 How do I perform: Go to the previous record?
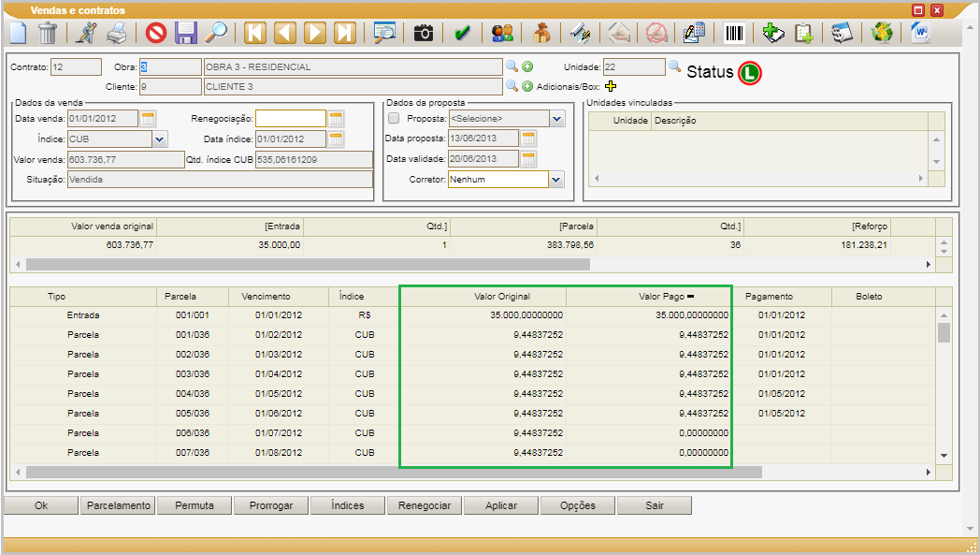[x=285, y=33]
